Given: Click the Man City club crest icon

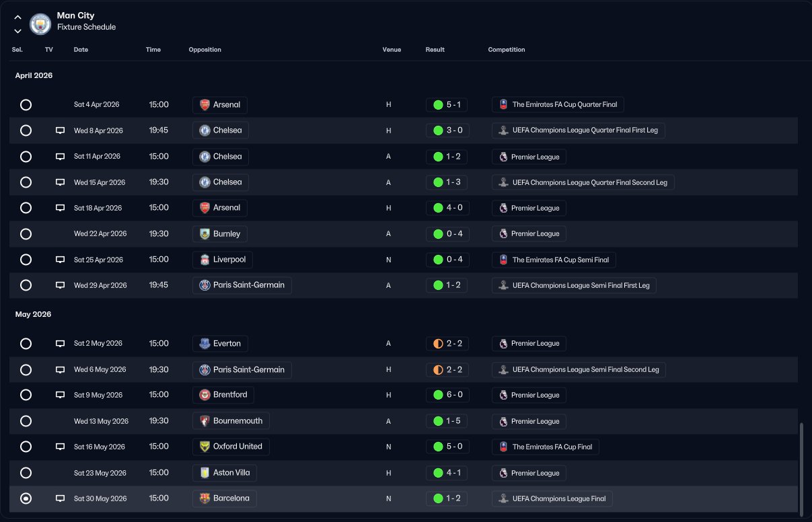Looking at the screenshot, I should point(41,24).
